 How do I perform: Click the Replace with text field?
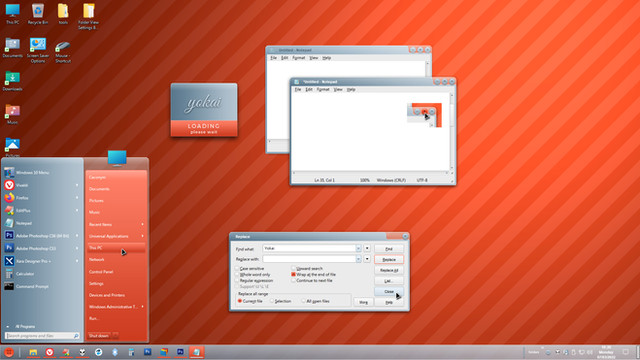(309, 259)
